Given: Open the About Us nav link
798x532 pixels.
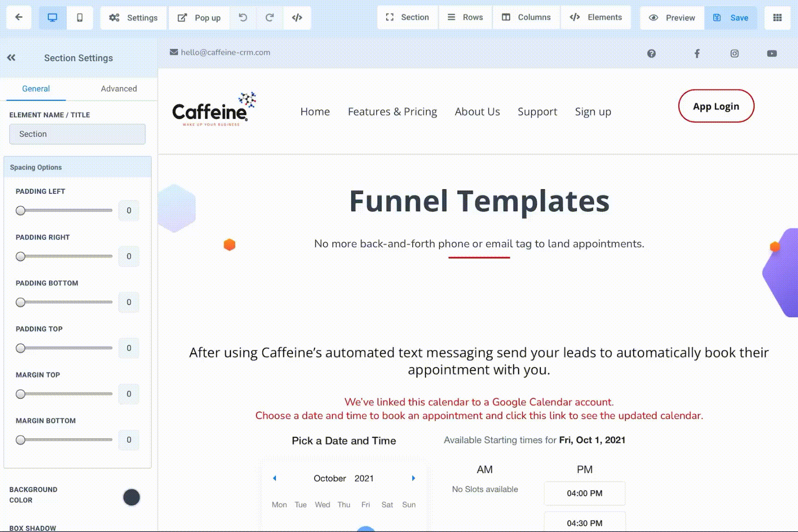Looking at the screenshot, I should click(x=478, y=112).
